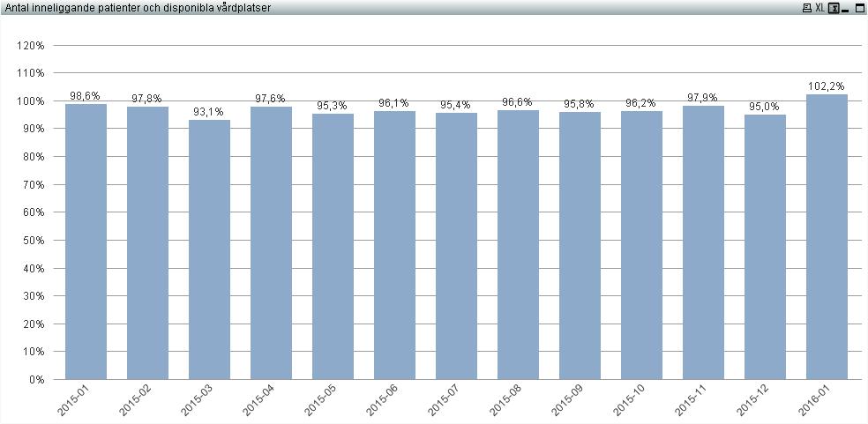The width and height of the screenshot is (868, 424).
Task: Click the 97,6% value label
Action: 270,99
